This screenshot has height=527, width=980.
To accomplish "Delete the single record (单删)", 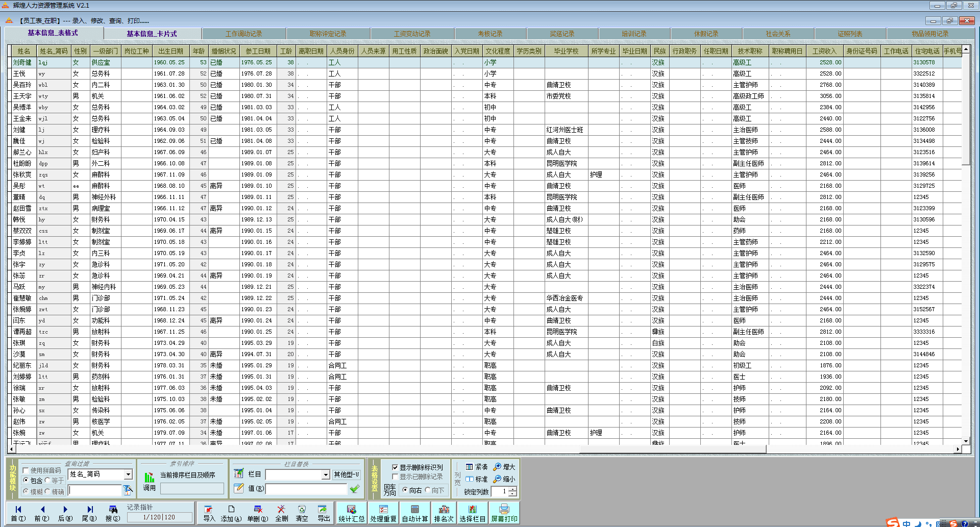I will pos(257,513).
